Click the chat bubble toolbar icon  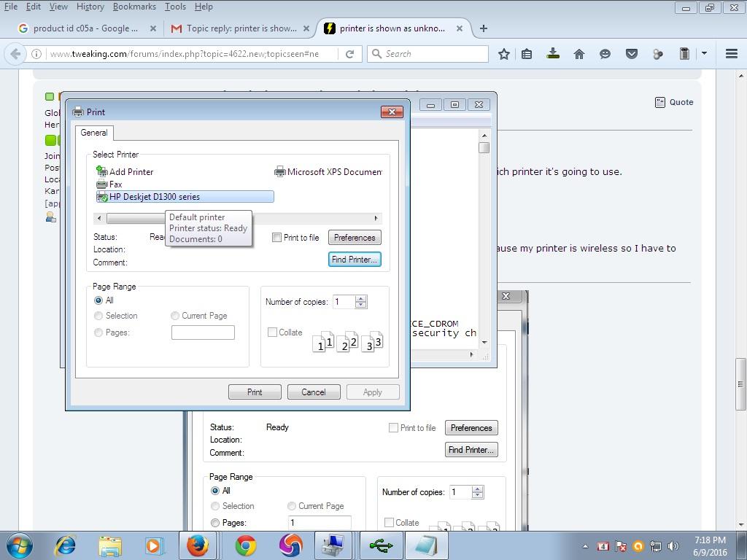[x=605, y=54]
